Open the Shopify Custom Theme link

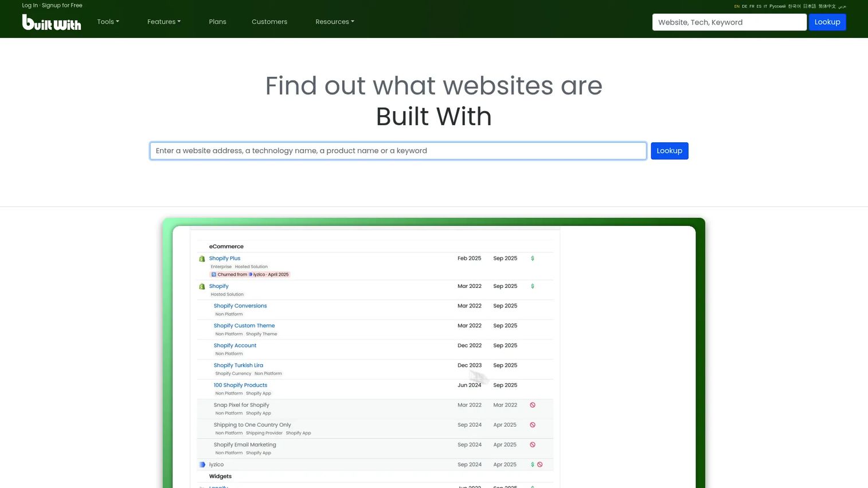(x=244, y=326)
